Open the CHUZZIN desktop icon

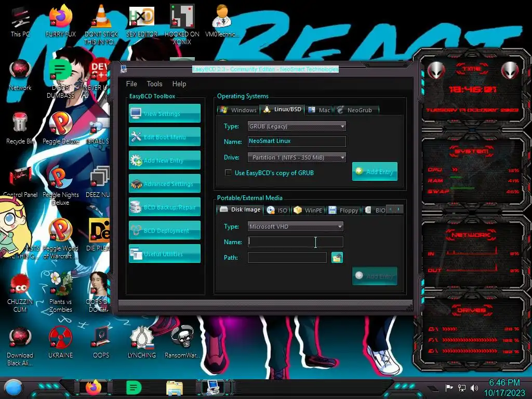pyautogui.click(x=20, y=293)
